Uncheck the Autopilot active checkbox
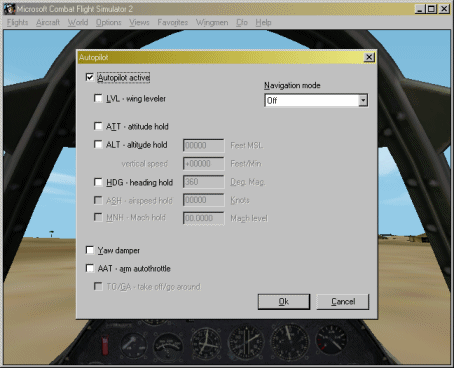The image size is (454, 368). click(90, 77)
